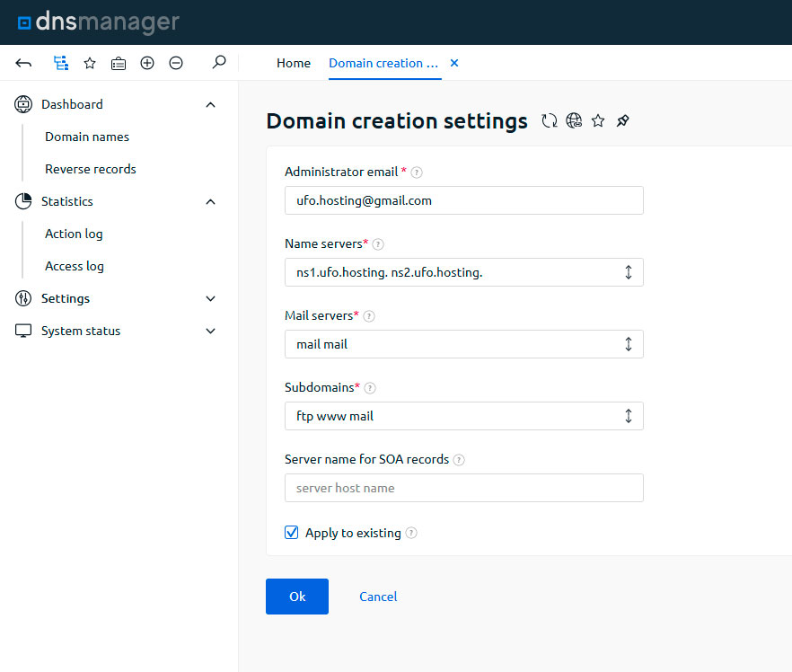792x672 pixels.
Task: Click the back arrow icon in toolbar
Action: [24, 63]
